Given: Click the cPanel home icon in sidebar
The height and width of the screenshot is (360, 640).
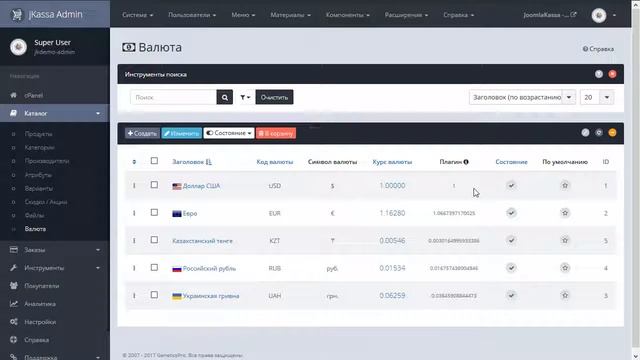Looking at the screenshot, I should (13, 95).
